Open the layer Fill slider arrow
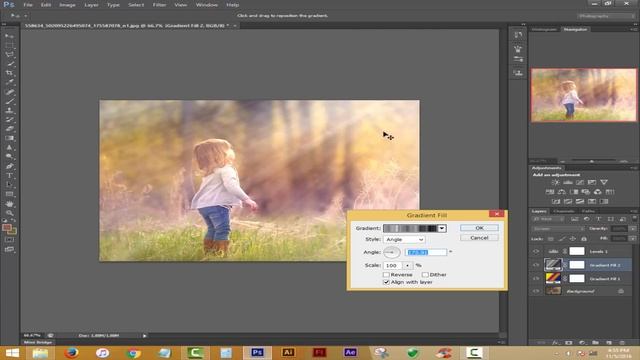The image size is (640, 360). (633, 238)
